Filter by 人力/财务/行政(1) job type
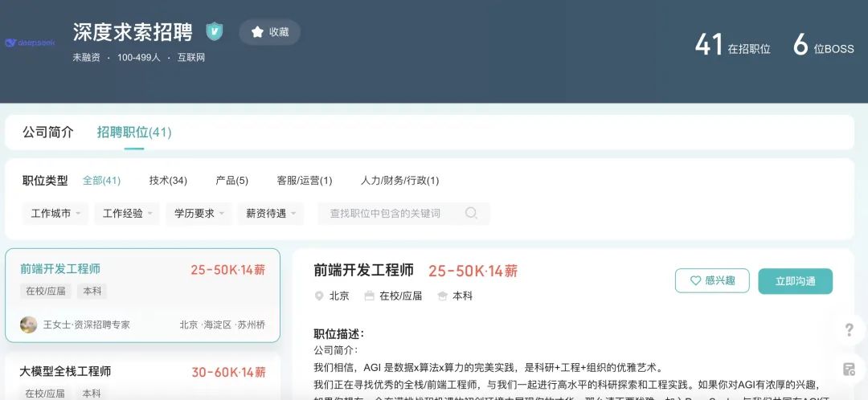 pos(400,181)
